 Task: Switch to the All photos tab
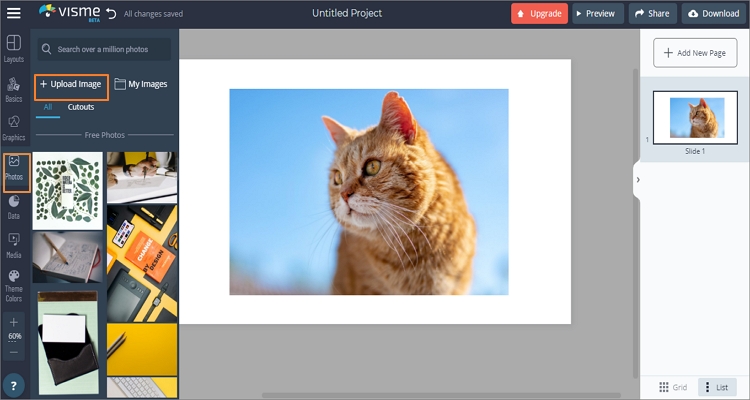[x=48, y=107]
